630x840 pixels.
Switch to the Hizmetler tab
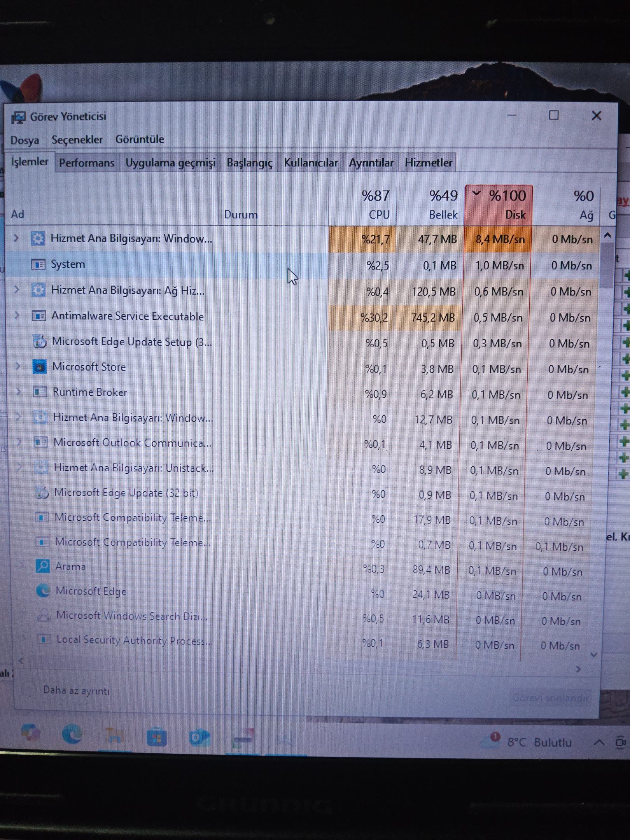(428, 163)
